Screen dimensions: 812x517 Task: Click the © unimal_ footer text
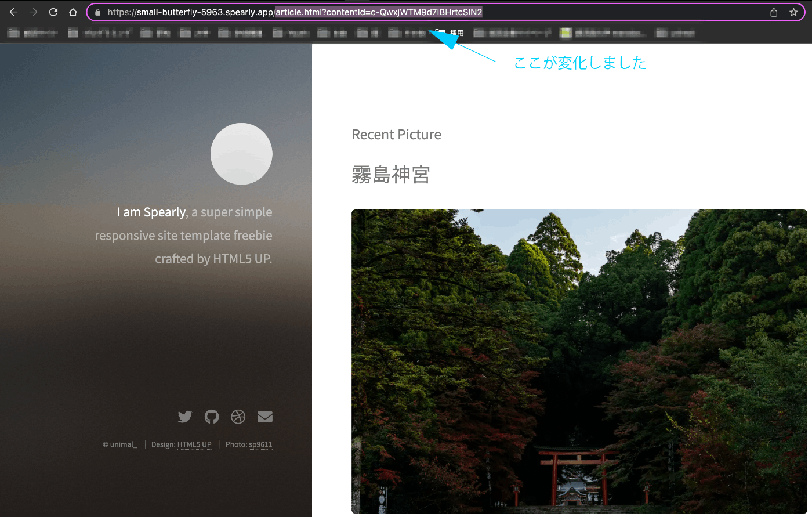(x=120, y=444)
